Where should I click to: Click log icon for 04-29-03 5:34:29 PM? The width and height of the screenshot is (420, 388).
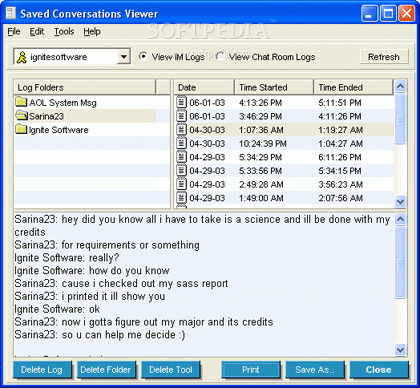[x=181, y=157]
